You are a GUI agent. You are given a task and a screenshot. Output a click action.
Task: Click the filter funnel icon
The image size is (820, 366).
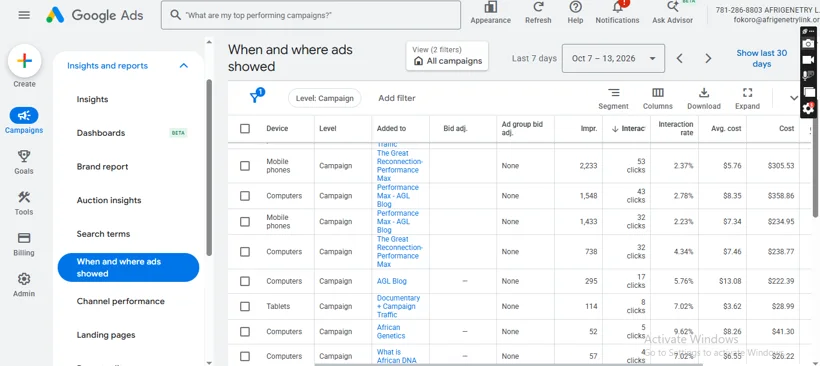coord(255,97)
